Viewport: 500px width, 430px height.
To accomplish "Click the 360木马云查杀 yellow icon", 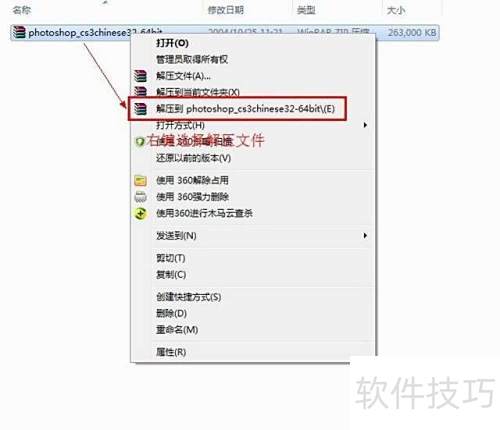I will pyautogui.click(x=140, y=213).
